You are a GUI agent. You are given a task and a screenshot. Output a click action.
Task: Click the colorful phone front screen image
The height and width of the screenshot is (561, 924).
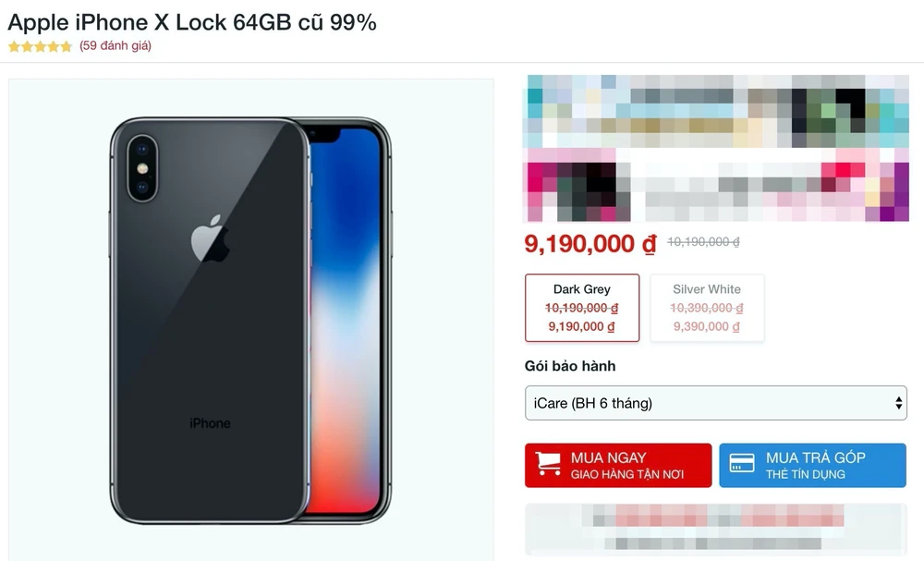(x=348, y=323)
